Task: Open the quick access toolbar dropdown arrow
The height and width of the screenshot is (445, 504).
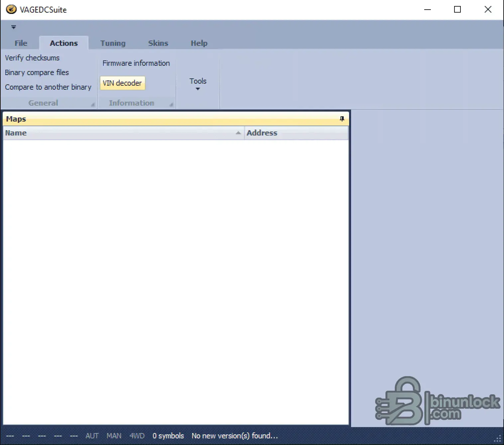Action: [x=14, y=27]
